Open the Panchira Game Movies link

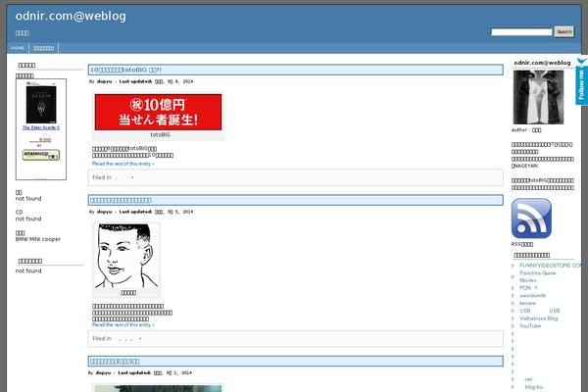(537, 276)
